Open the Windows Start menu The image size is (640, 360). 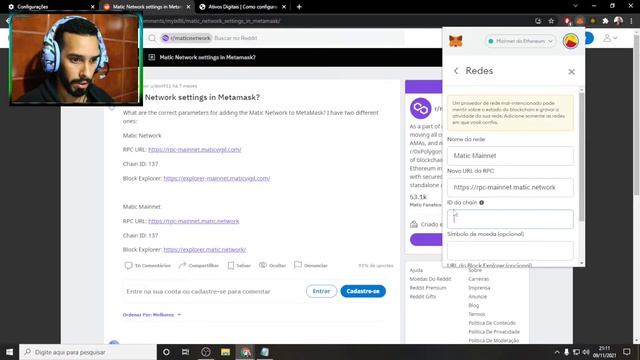point(9,352)
